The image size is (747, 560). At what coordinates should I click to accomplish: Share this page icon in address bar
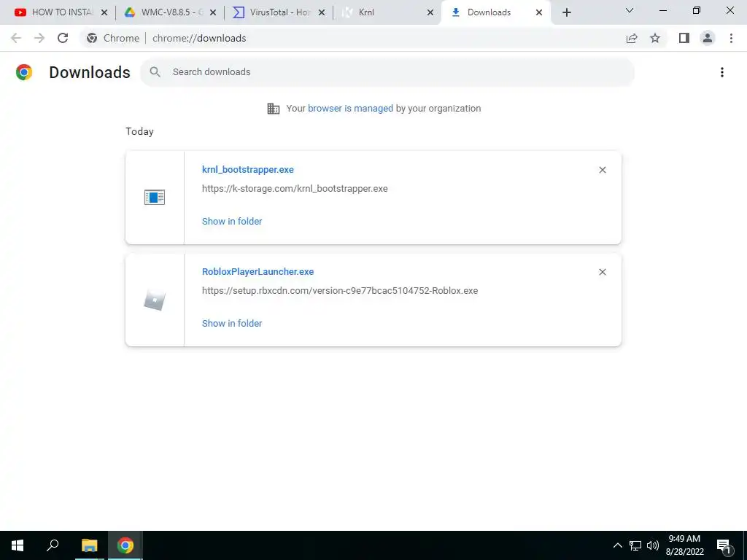click(632, 38)
